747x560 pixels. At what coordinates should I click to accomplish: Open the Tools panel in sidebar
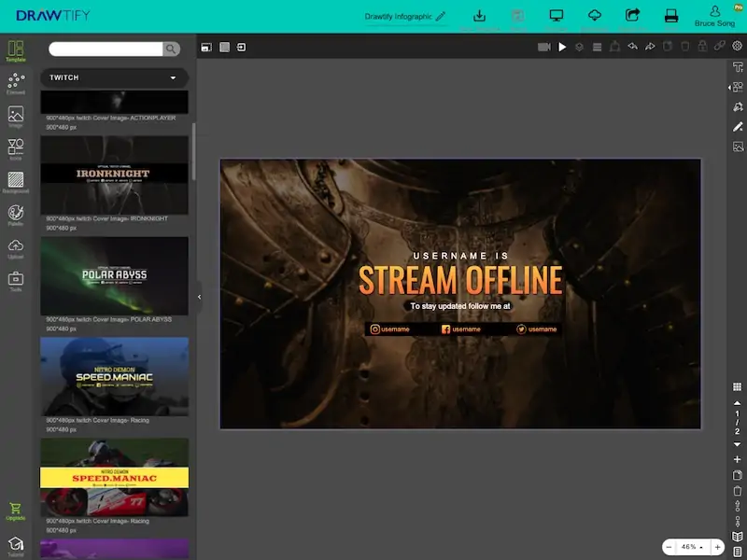(16, 281)
